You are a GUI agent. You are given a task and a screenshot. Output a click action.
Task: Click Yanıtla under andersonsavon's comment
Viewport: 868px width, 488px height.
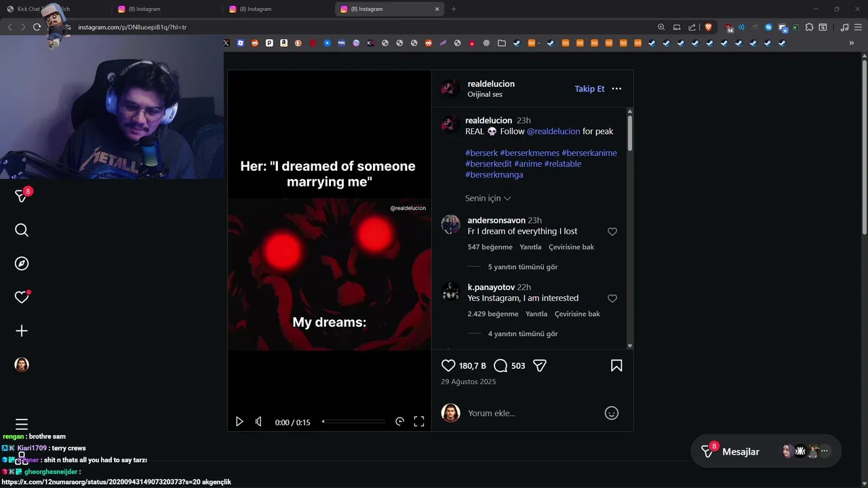(530, 247)
